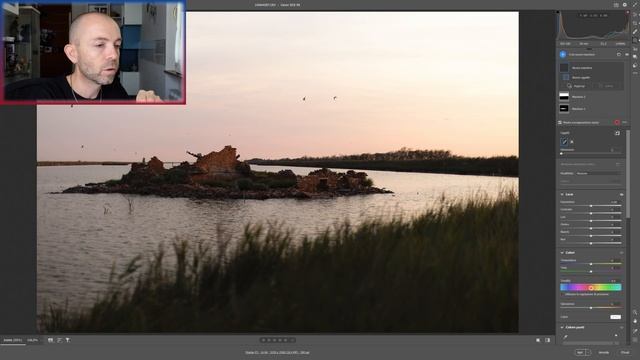
Task: Toggle Luce section visibility eye
Action: point(622,194)
